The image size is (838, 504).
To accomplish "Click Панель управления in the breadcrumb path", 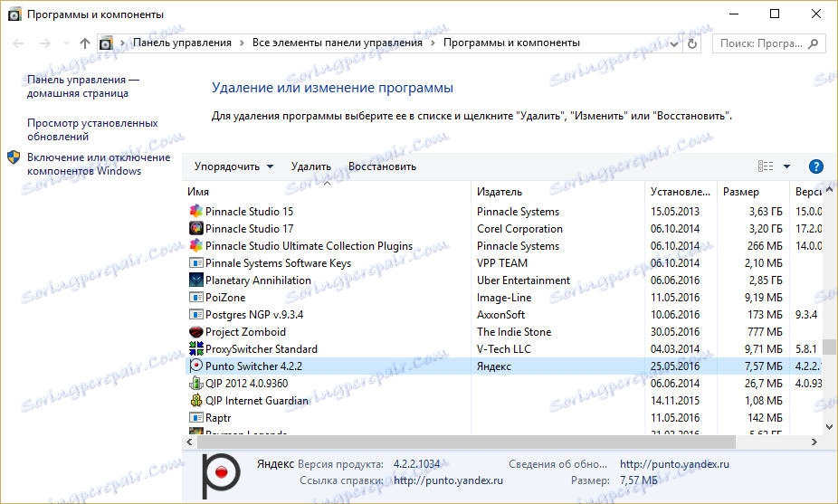I will pyautogui.click(x=182, y=43).
